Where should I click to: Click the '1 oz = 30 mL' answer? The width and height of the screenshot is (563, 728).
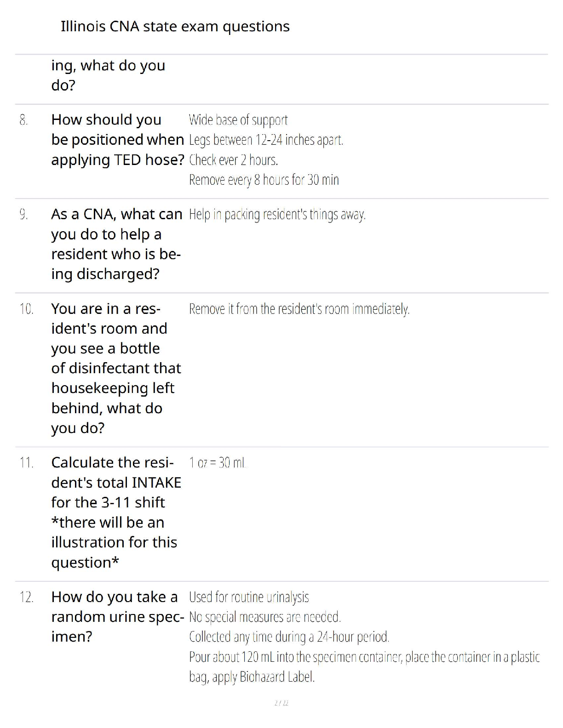tap(217, 463)
